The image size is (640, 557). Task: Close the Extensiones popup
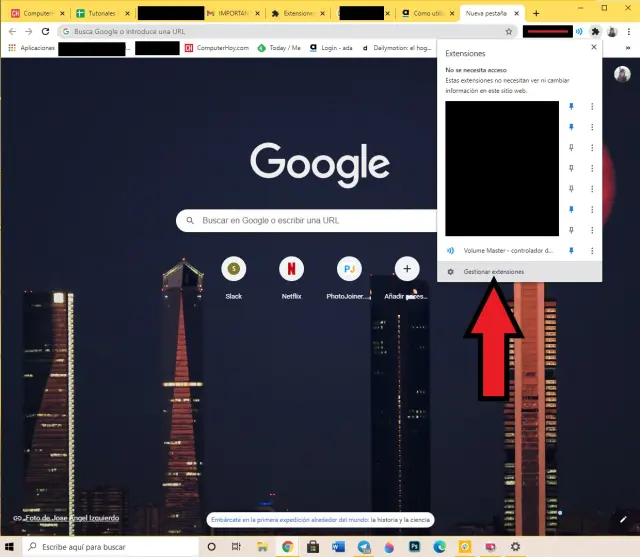(593, 47)
